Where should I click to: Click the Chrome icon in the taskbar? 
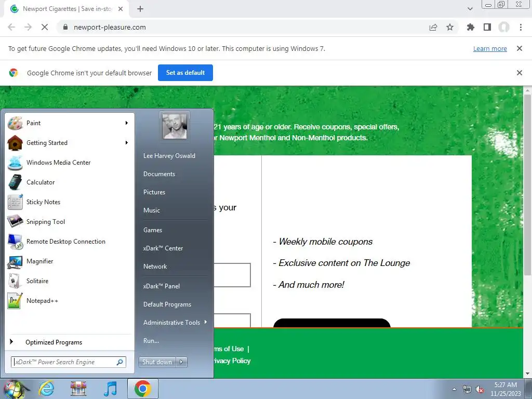point(142,389)
